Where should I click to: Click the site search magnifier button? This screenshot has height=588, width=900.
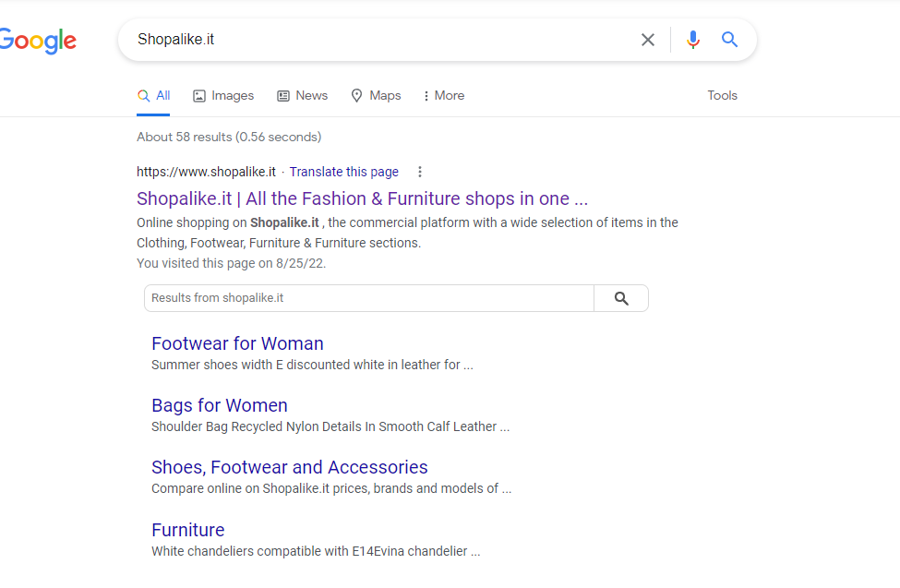(621, 298)
